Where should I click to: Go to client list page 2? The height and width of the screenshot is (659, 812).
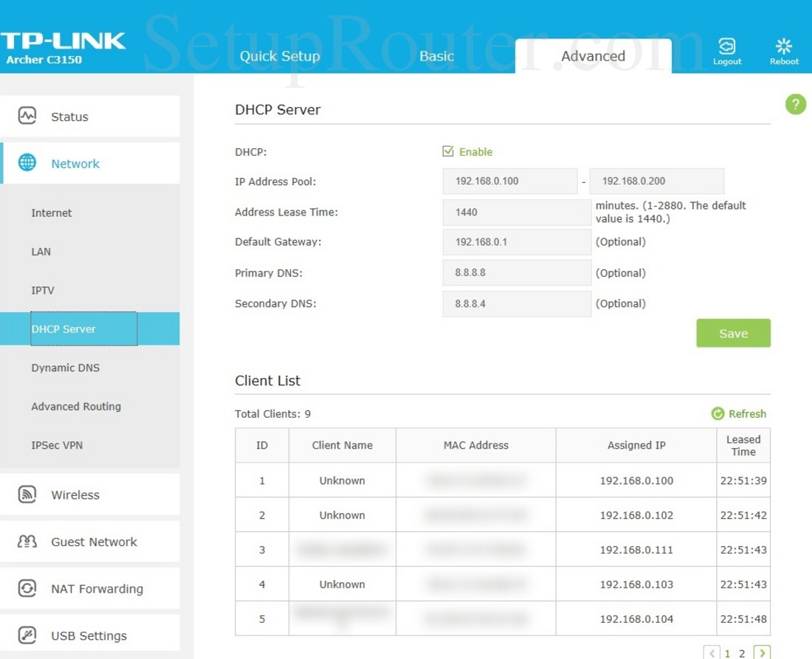742,653
